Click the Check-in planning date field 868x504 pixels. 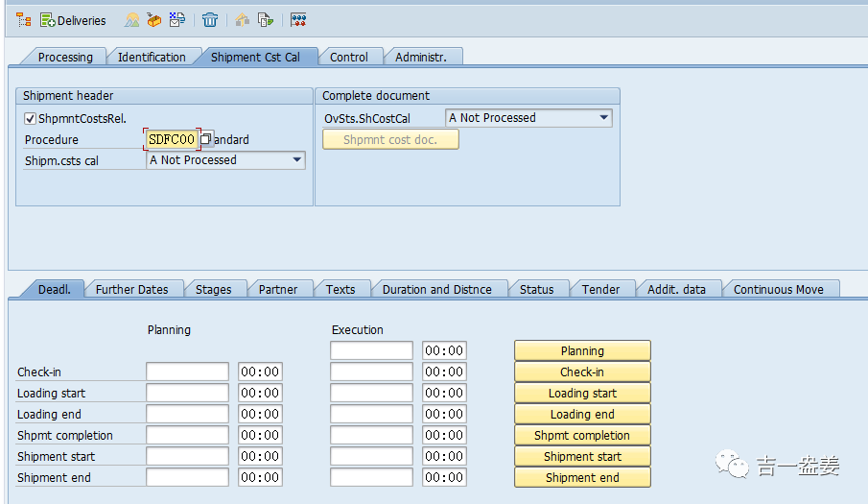[x=188, y=372]
